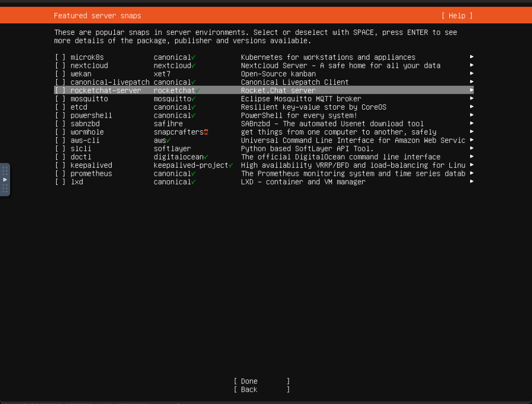
Task: Open the lxd row details arrow
Action: pos(472,181)
